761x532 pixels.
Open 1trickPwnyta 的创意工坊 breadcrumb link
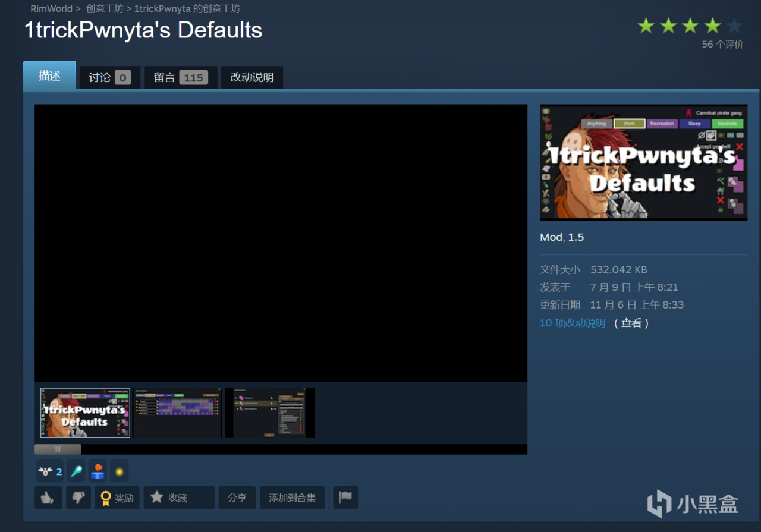(187, 9)
